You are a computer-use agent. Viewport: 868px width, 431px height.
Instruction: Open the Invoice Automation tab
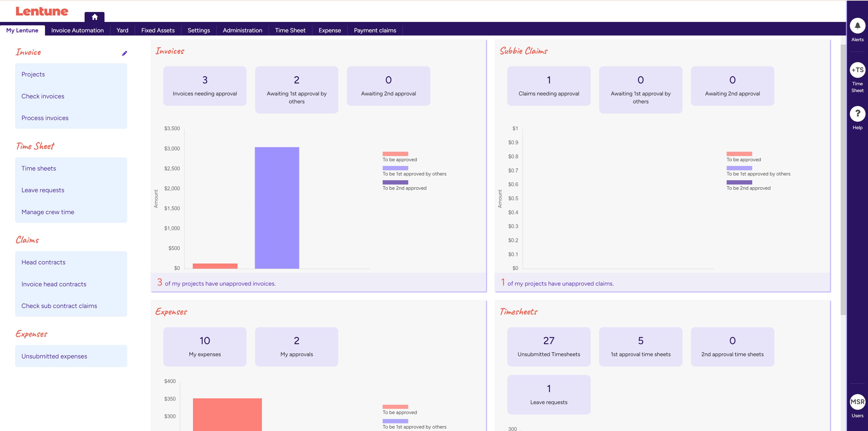[78, 30]
